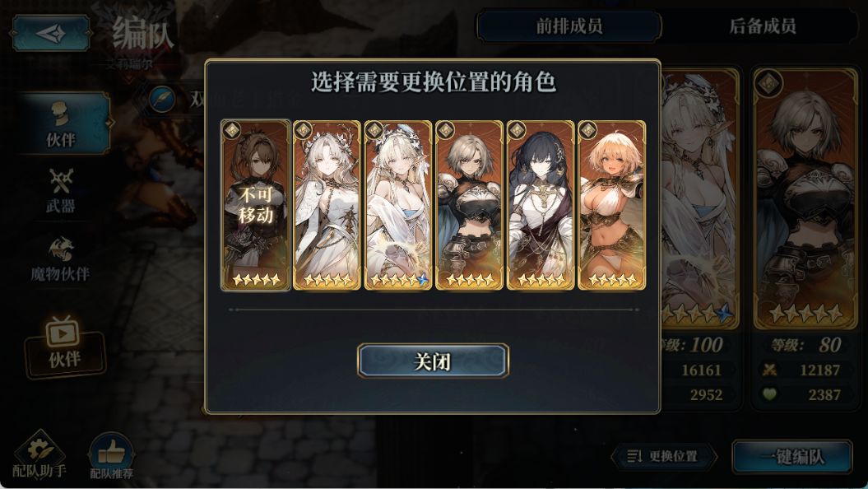The height and width of the screenshot is (489, 868).
Task: Select the elf character with blue star
Action: point(398,205)
